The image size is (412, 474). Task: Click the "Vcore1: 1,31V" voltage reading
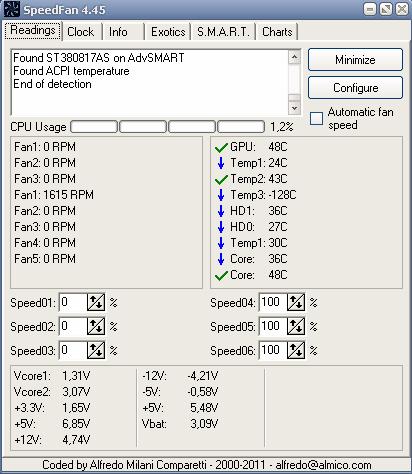click(x=52, y=376)
